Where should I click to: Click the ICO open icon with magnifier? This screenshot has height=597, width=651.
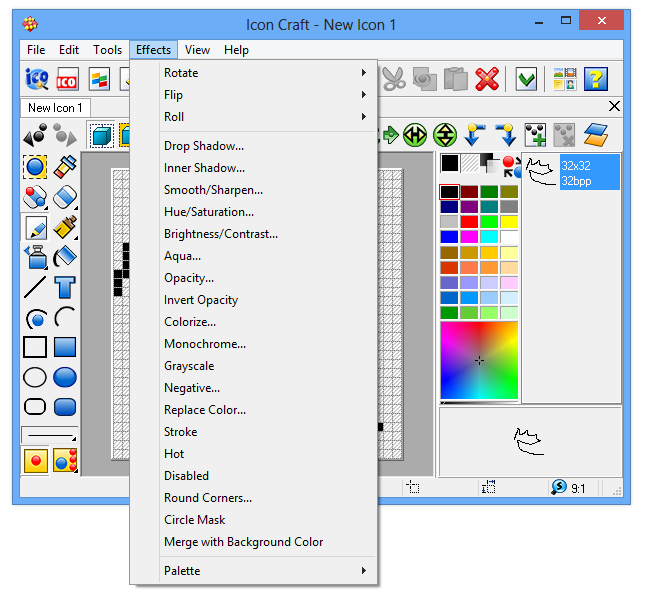point(37,79)
